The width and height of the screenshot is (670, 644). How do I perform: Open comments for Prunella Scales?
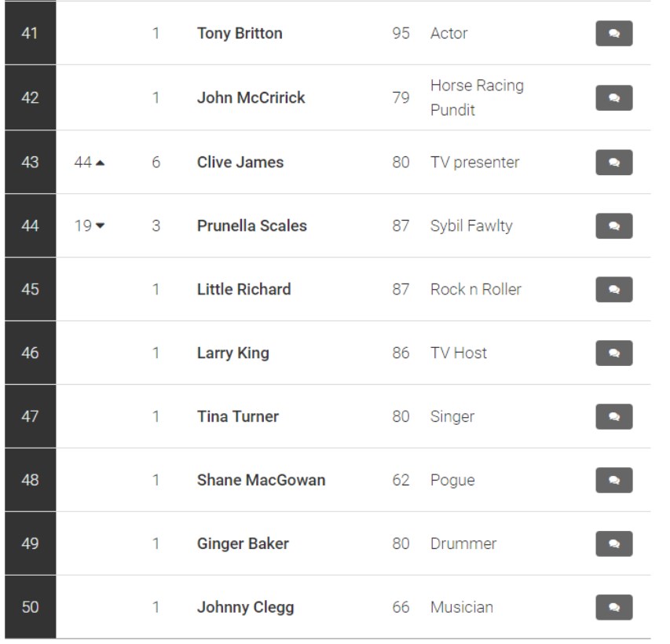(x=614, y=226)
